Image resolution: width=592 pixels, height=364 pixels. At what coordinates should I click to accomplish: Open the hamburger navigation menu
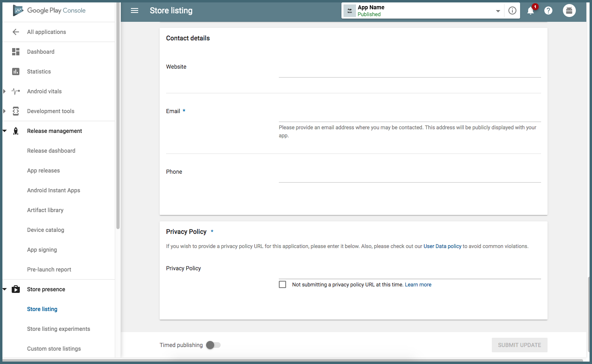point(135,11)
